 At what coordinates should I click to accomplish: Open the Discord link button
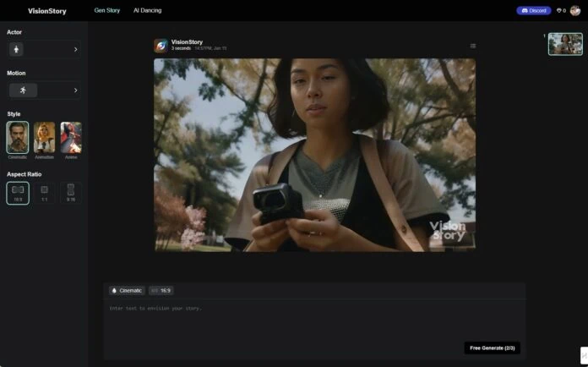[534, 10]
